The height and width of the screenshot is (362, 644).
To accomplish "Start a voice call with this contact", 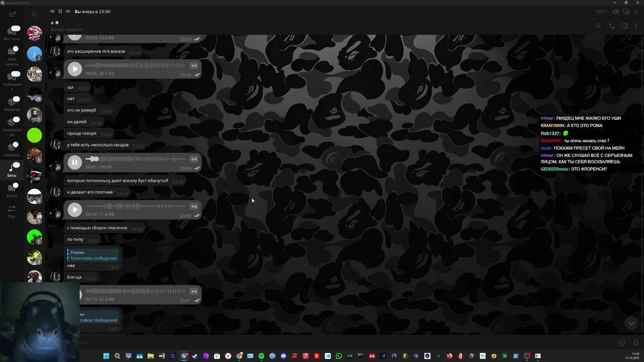I will [611, 26].
